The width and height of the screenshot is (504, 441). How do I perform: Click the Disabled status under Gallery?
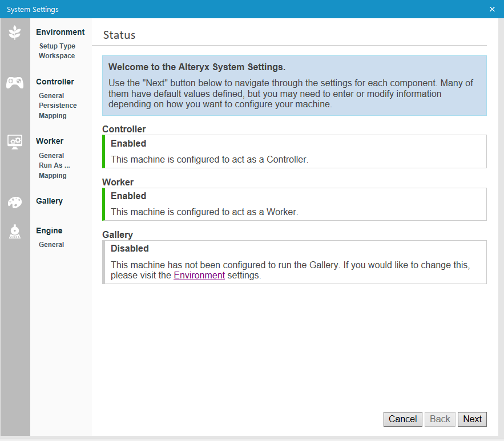pyautogui.click(x=130, y=249)
